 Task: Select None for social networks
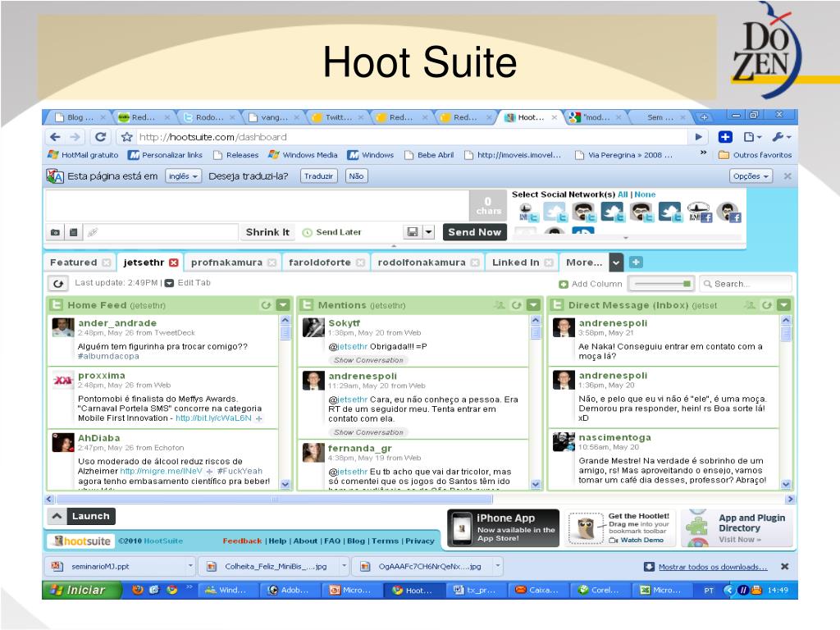tap(645, 194)
